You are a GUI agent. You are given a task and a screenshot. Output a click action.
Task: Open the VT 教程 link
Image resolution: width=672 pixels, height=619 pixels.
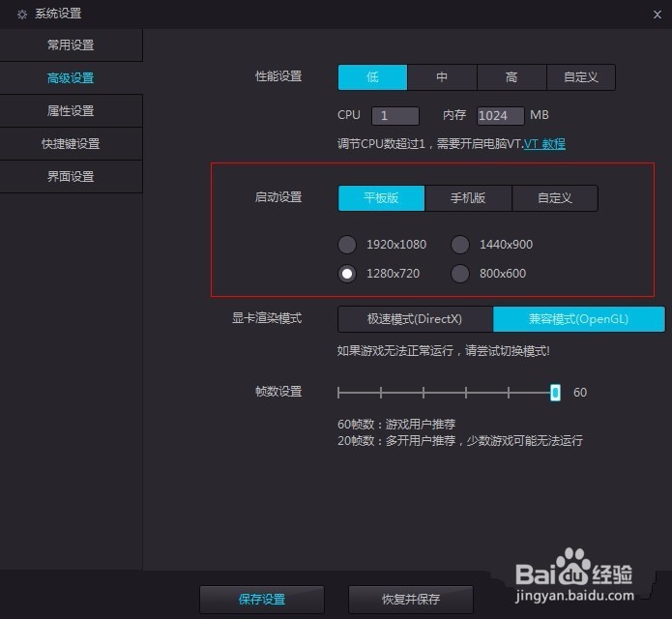[544, 144]
